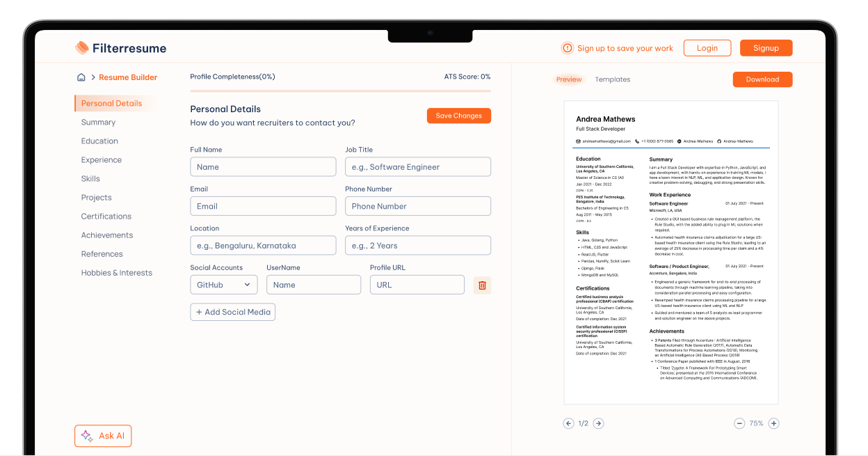Open the Ask AI assistant
The image size is (868, 456).
pos(103,436)
